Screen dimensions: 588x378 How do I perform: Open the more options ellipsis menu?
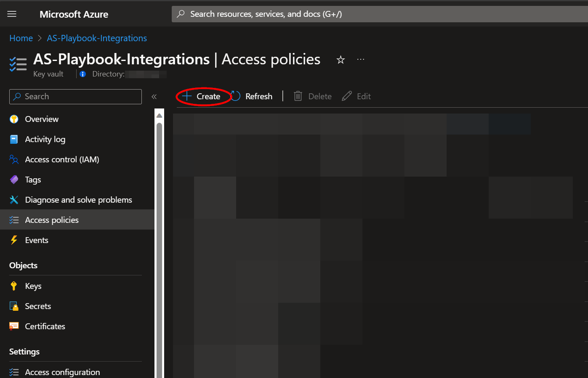[x=361, y=59]
